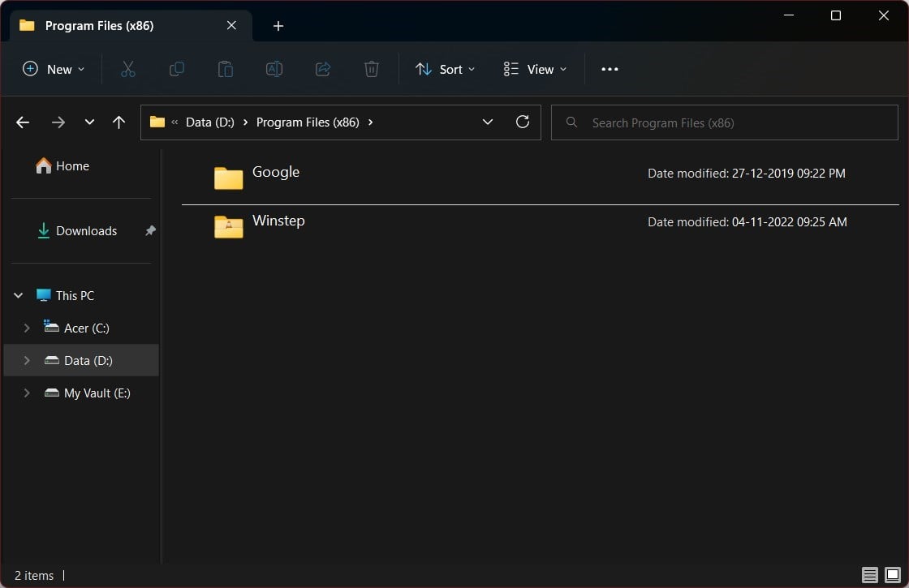Click the Cut scissors icon

pos(127,69)
